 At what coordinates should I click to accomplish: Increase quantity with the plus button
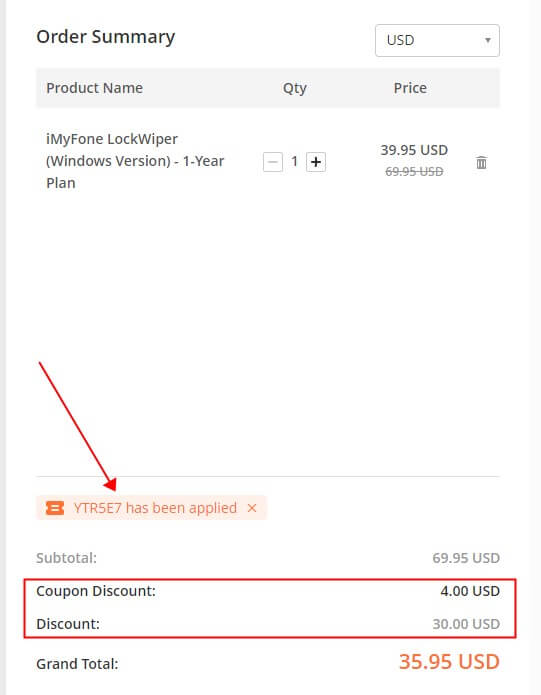point(316,162)
